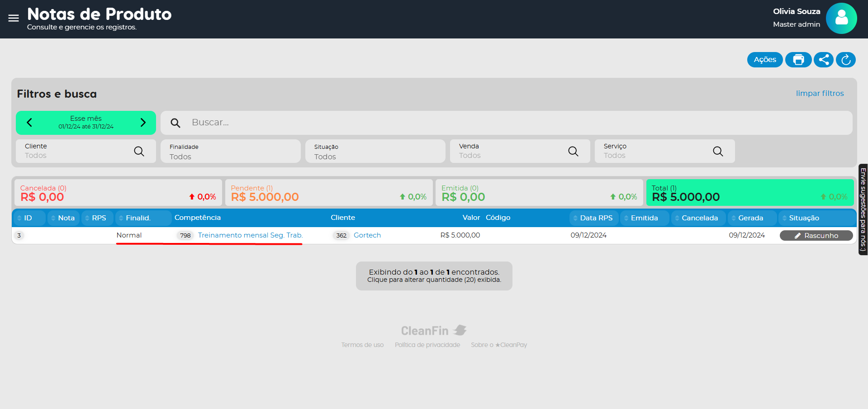
Task: Filter by the Pendente summary card
Action: tap(329, 193)
